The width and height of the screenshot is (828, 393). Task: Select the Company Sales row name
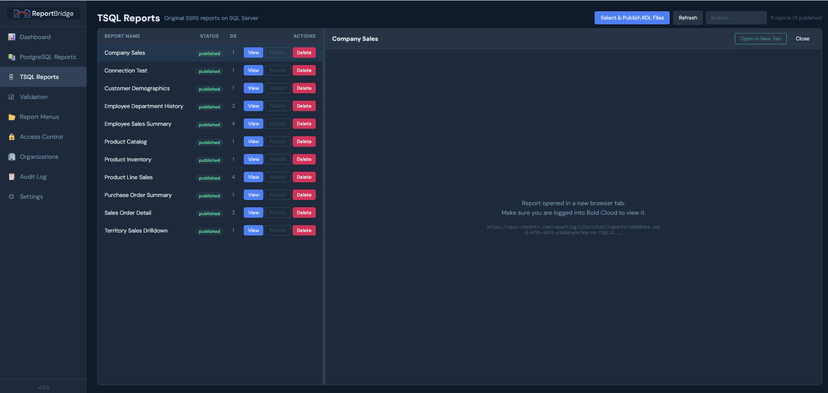pyautogui.click(x=125, y=53)
